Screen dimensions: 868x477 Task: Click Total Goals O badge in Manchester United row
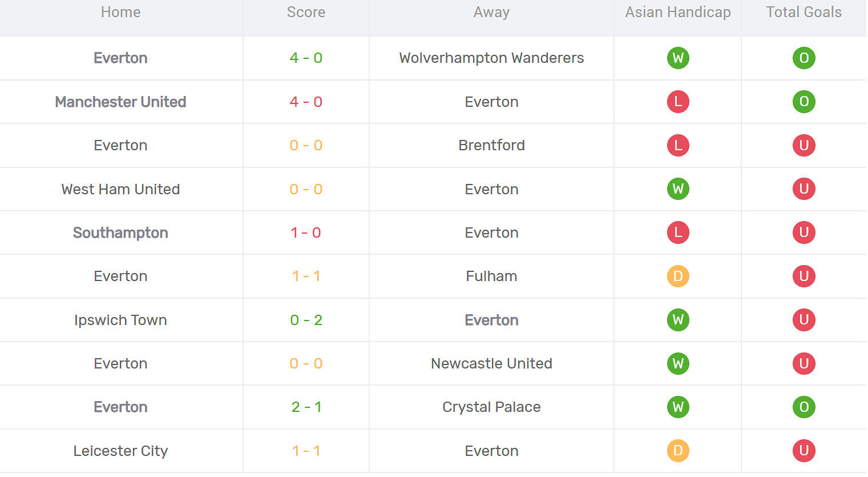pyautogui.click(x=804, y=102)
